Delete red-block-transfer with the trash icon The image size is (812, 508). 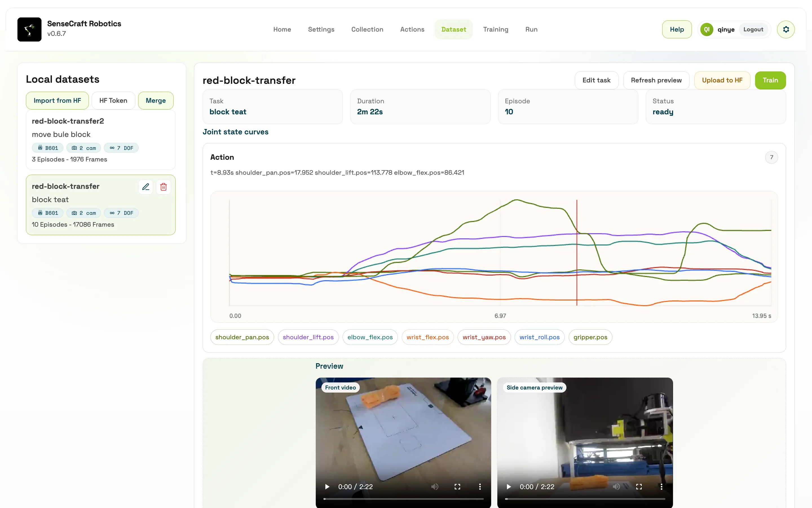click(164, 187)
